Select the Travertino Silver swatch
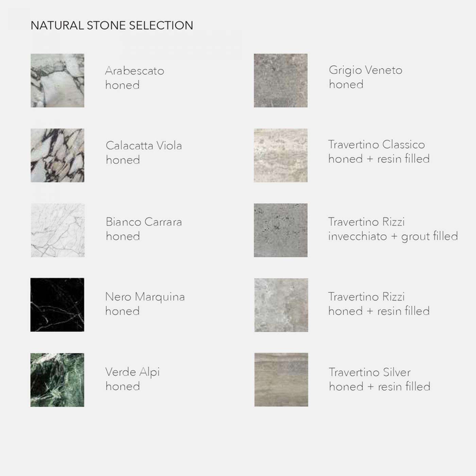This screenshot has height=476, width=476. coord(281,380)
